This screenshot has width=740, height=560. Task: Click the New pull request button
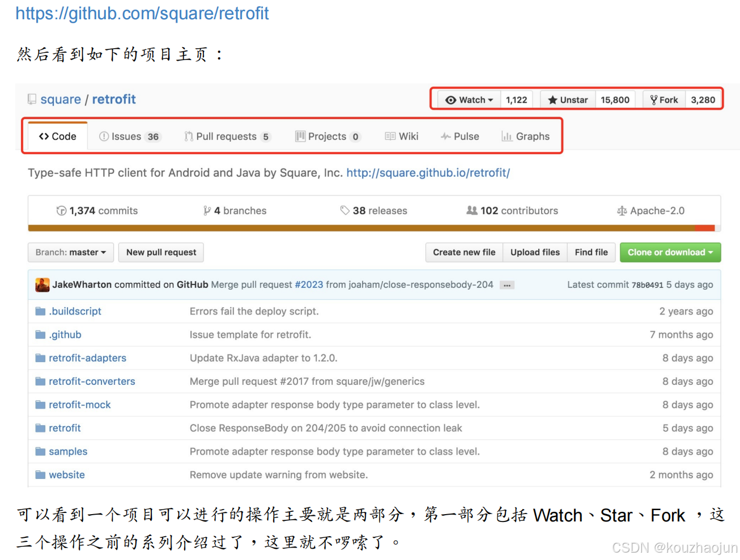click(161, 252)
